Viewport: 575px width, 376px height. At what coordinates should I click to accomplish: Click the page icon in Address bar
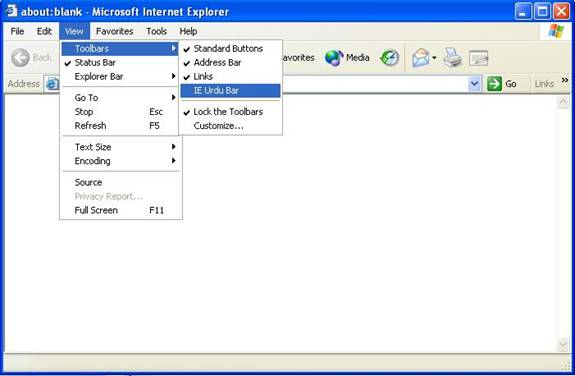tap(52, 84)
